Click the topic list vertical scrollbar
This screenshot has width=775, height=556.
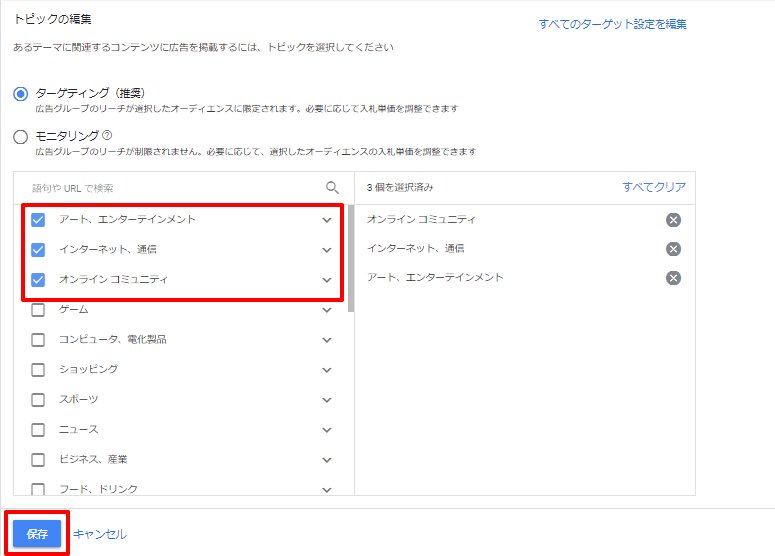[351, 258]
